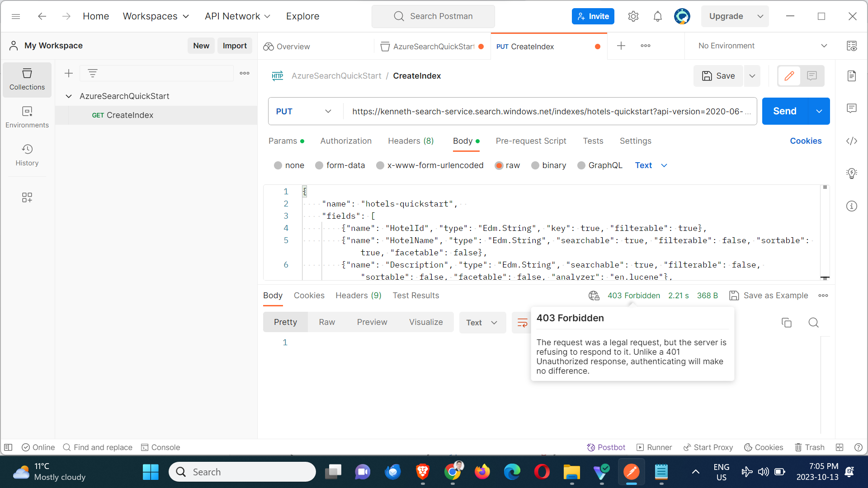Click the code snippet icon in right sidebar
The image size is (868, 488).
click(851, 141)
